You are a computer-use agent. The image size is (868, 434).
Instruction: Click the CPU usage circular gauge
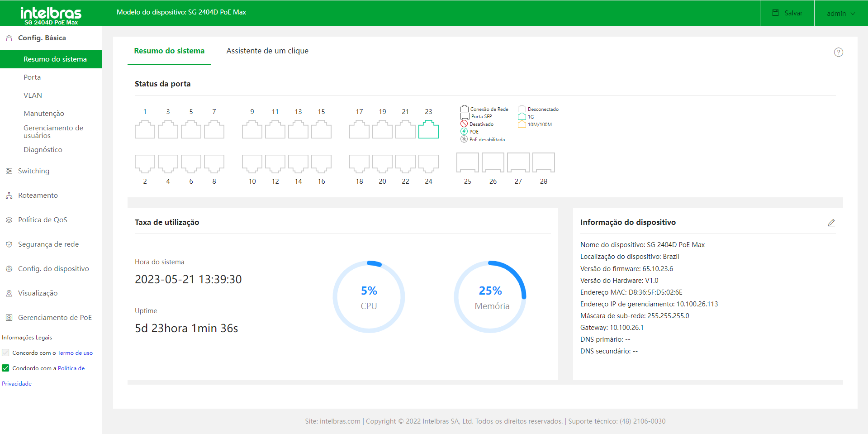point(369,297)
